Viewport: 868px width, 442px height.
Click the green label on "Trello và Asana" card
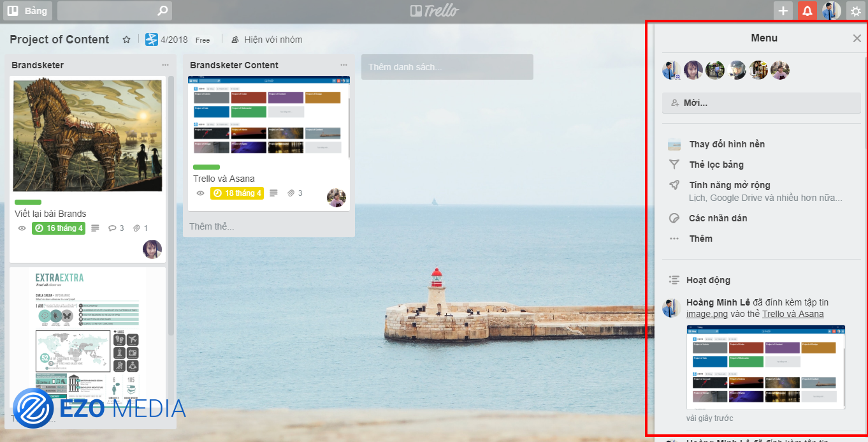click(206, 167)
